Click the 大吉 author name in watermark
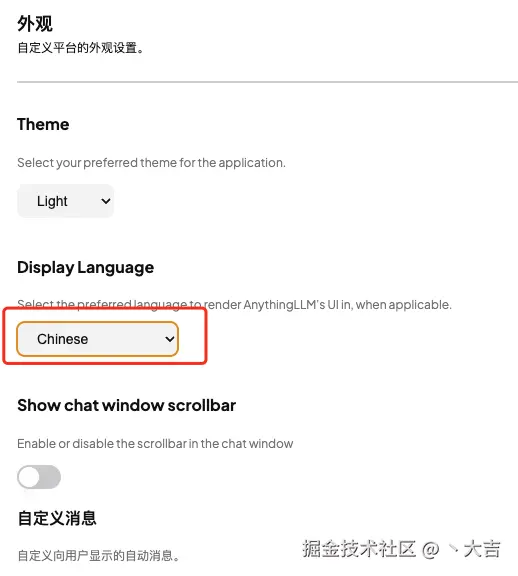This screenshot has height=576, width=518. pyautogui.click(x=482, y=549)
